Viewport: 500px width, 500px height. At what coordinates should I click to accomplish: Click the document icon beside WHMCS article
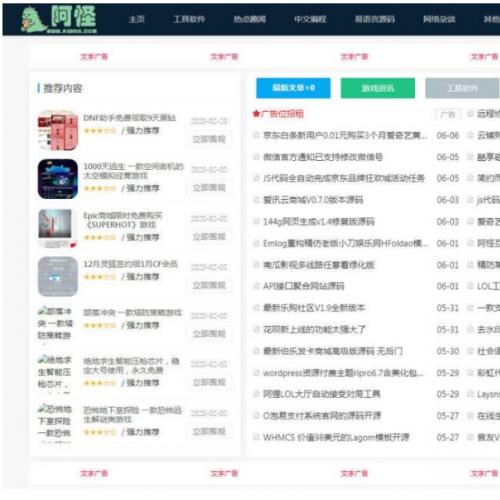(256, 437)
